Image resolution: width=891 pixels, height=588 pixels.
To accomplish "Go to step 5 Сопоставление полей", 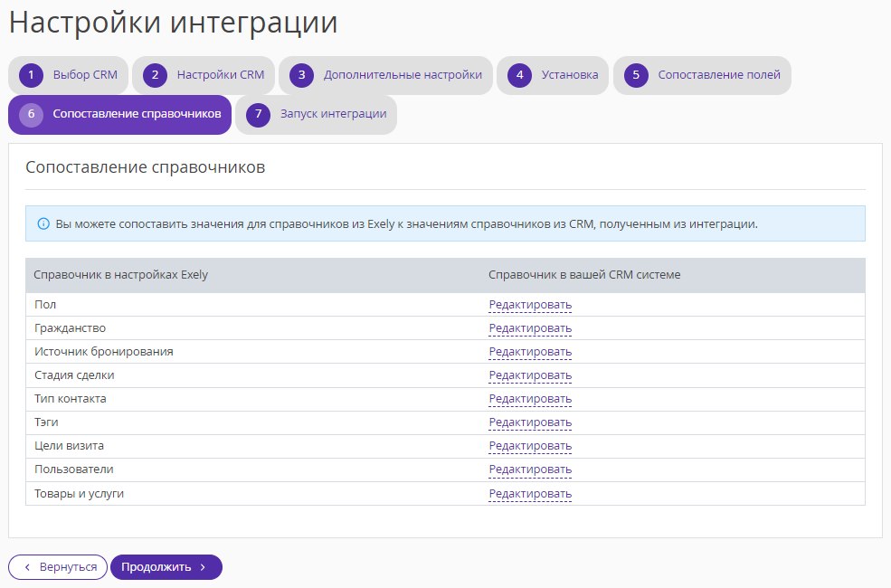I will coord(702,75).
